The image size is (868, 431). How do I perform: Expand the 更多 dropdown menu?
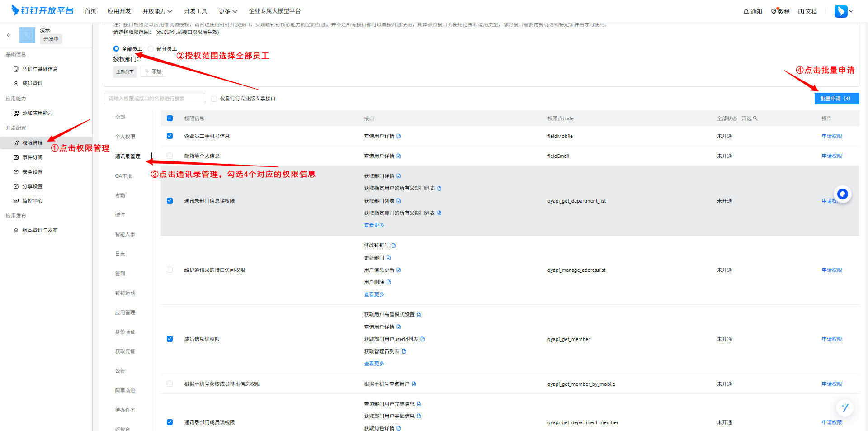(x=228, y=11)
